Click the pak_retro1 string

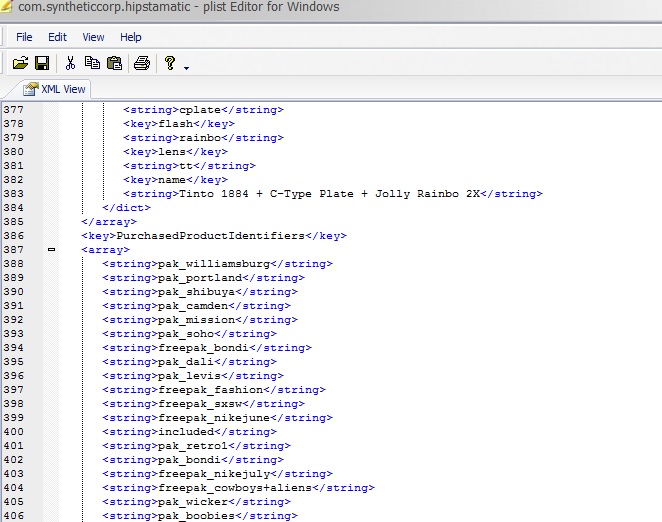(197, 446)
